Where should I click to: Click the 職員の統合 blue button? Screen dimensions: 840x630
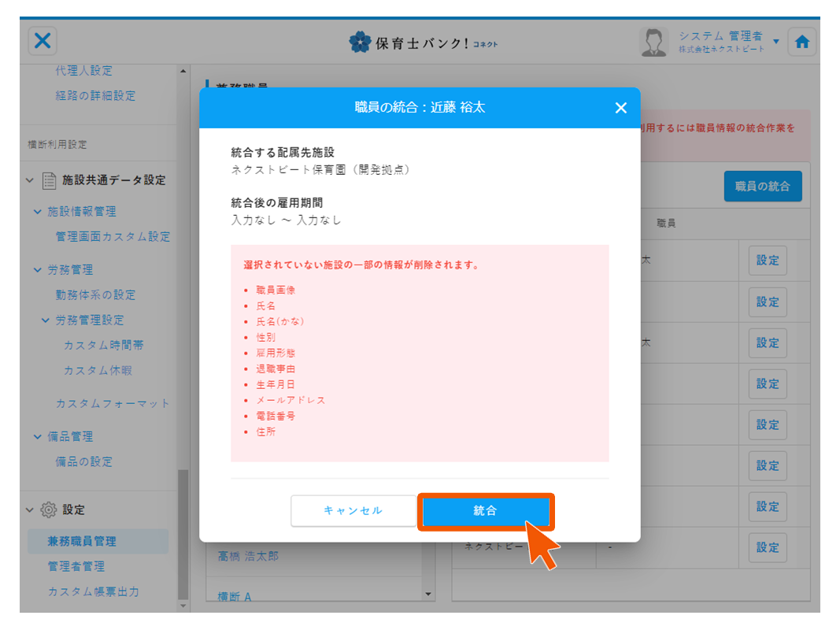pos(762,187)
